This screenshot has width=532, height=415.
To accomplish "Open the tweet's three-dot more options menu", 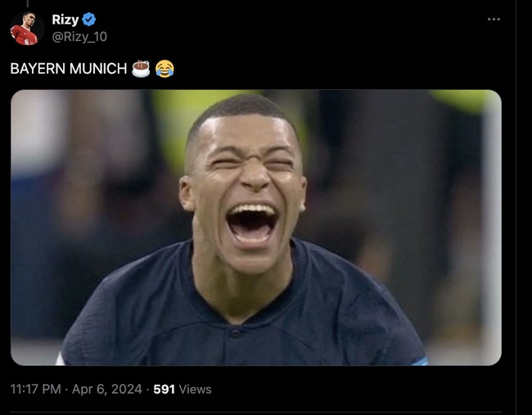I will pos(493,20).
